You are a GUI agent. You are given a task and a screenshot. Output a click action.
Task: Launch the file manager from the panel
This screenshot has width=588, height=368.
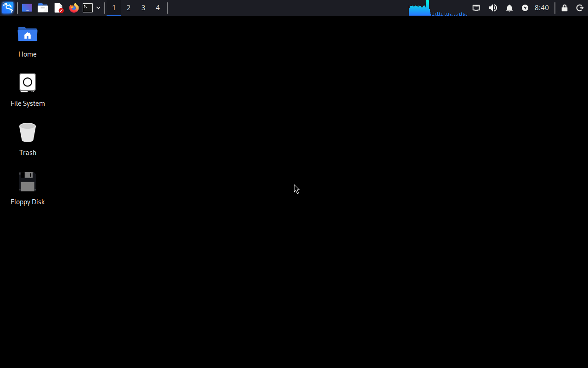43,8
